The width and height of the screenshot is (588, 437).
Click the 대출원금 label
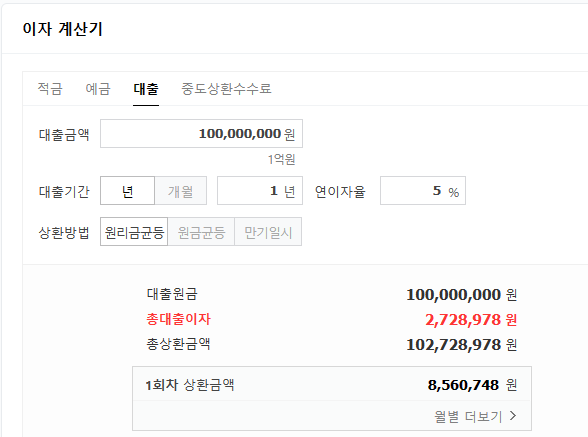(x=172, y=294)
